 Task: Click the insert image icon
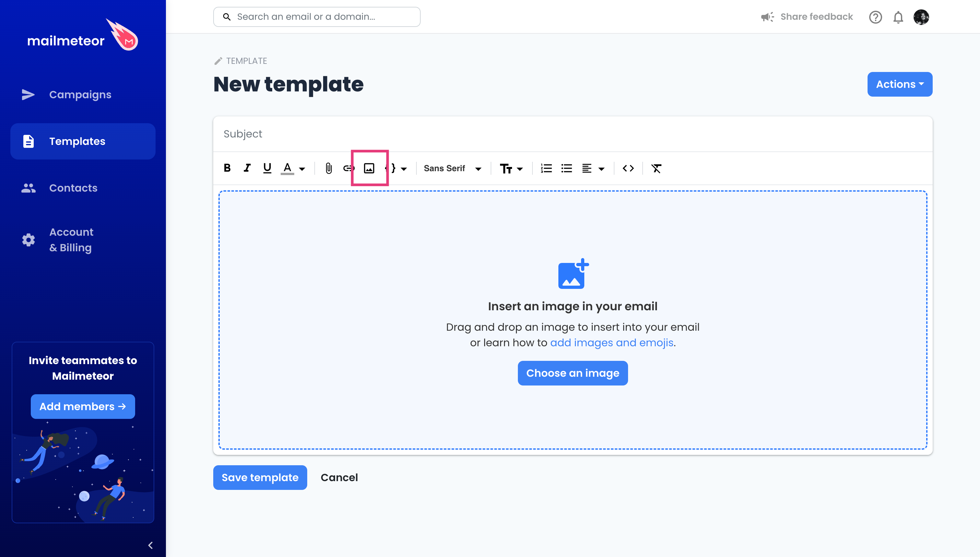pos(369,168)
